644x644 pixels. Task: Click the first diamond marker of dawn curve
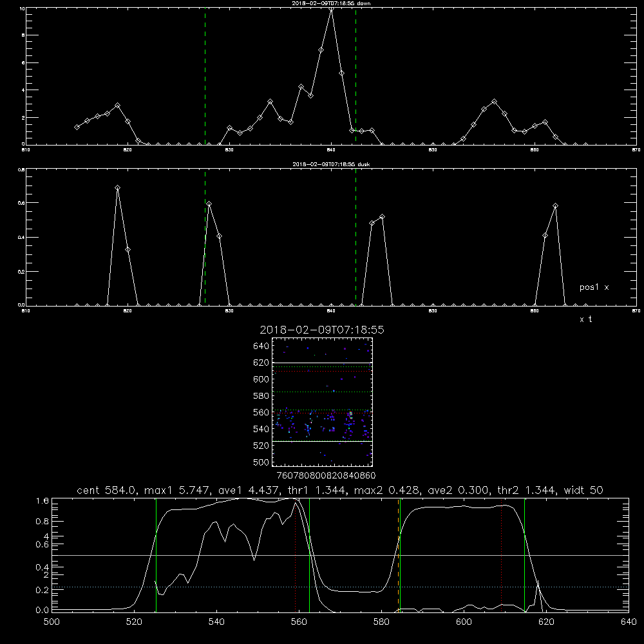pyautogui.click(x=77, y=128)
